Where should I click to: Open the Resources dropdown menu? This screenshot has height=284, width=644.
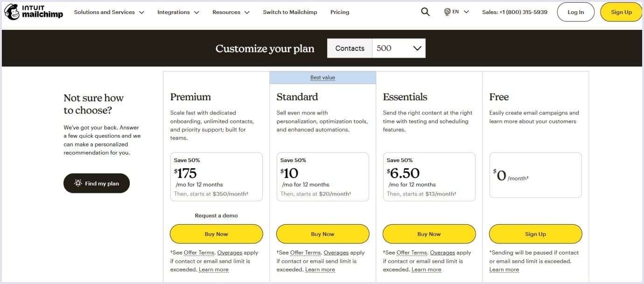[231, 12]
